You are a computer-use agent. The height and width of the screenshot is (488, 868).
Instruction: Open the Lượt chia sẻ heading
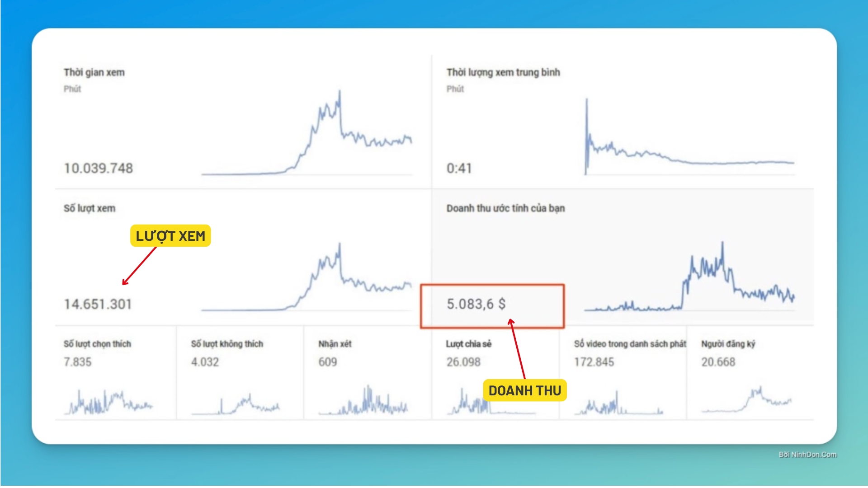point(468,344)
